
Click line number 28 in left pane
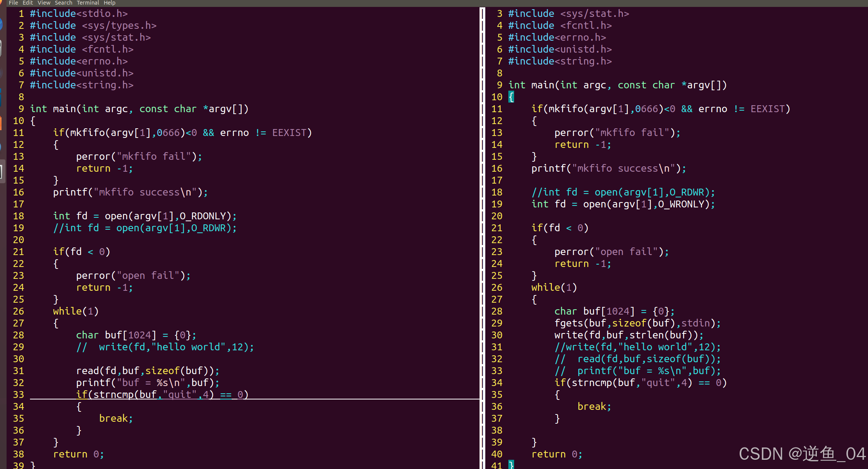point(18,335)
